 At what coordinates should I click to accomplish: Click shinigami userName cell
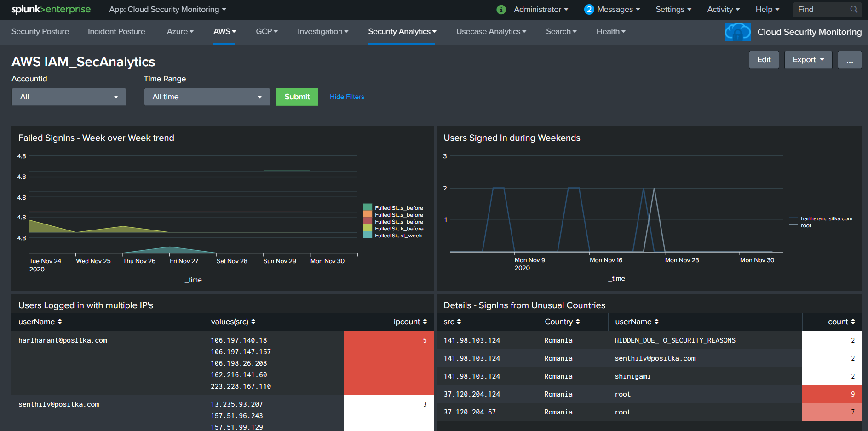632,376
